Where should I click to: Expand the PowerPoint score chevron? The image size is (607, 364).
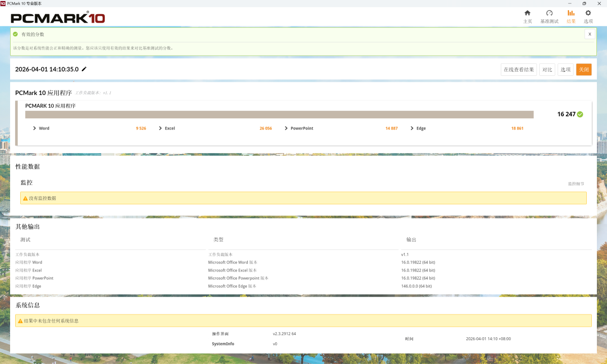(x=286, y=128)
